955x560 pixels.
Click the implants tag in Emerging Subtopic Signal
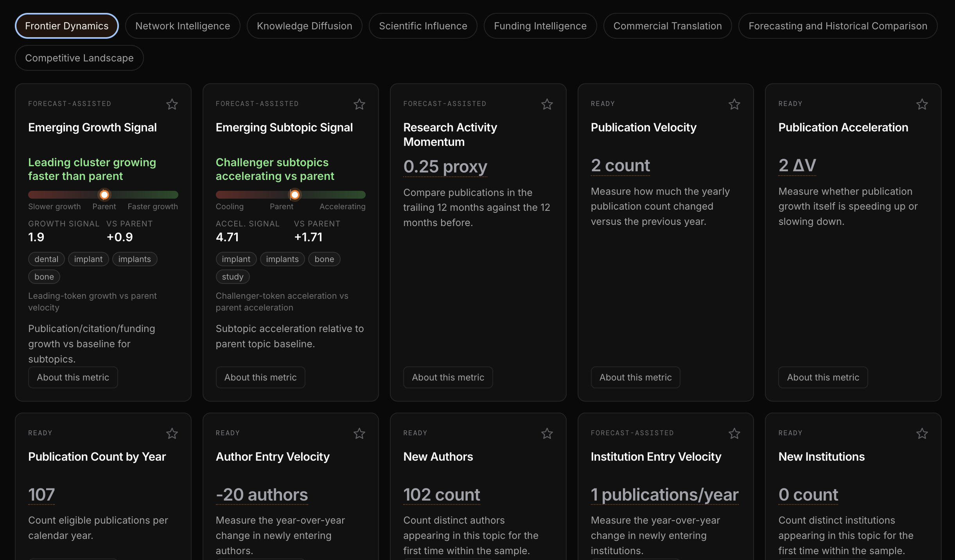282,259
